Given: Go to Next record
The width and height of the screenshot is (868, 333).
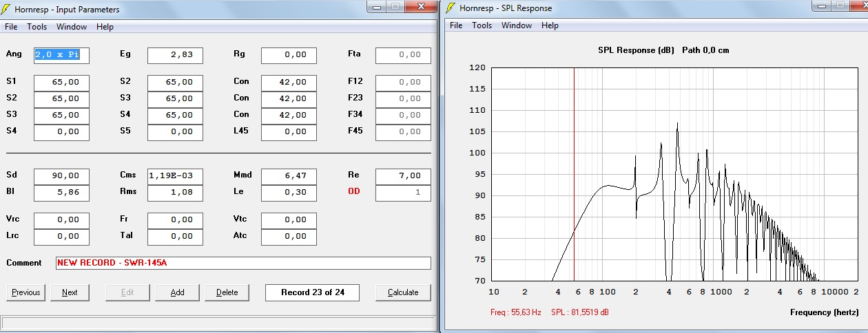Looking at the screenshot, I should click(70, 292).
